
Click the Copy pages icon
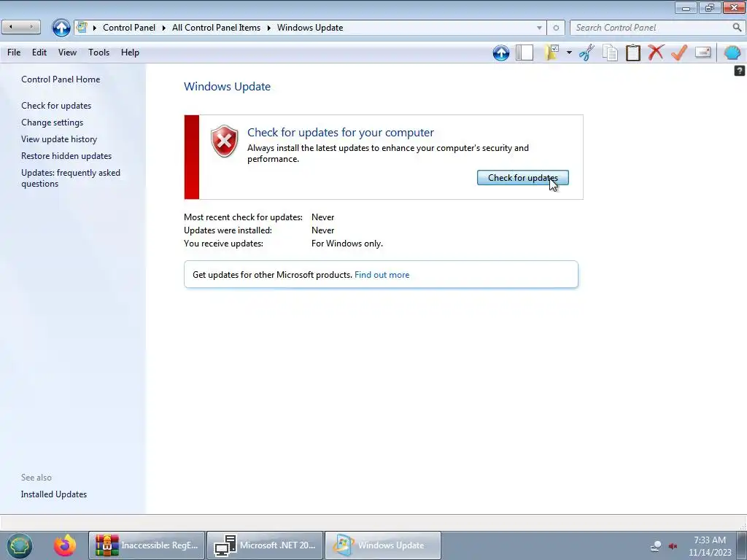[610, 52]
